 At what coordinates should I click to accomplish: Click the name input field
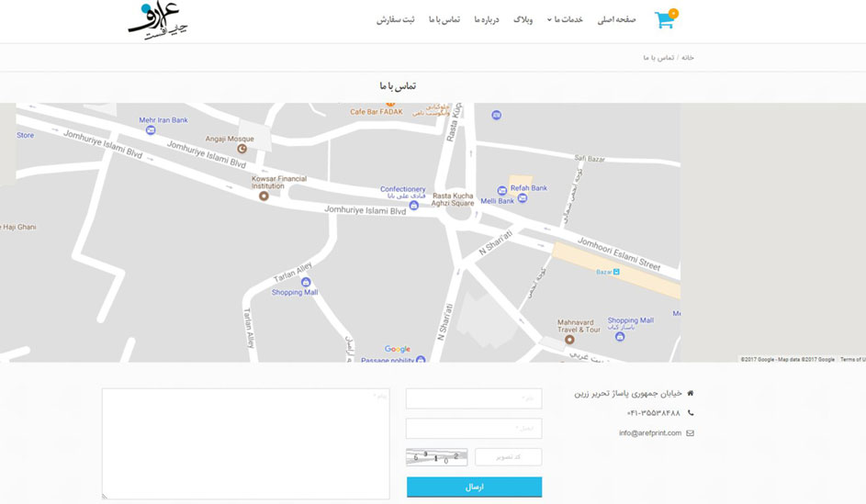474,398
